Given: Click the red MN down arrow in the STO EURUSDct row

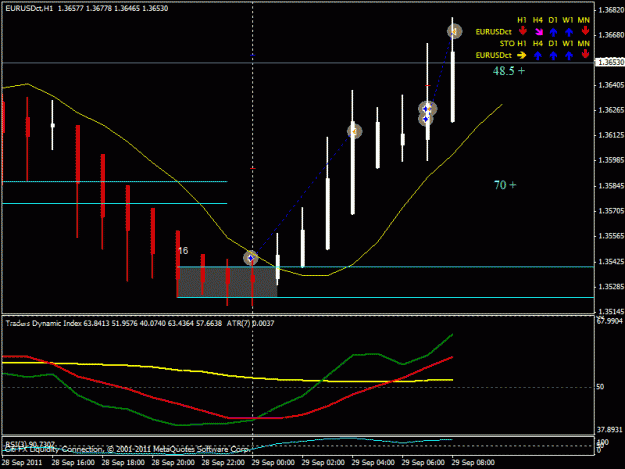Looking at the screenshot, I should point(585,54).
